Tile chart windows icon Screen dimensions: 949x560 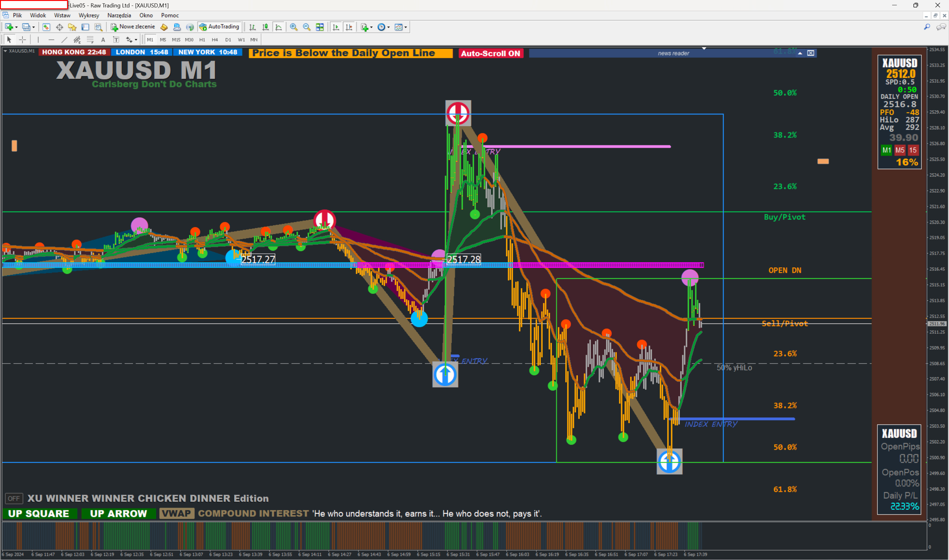click(x=320, y=27)
